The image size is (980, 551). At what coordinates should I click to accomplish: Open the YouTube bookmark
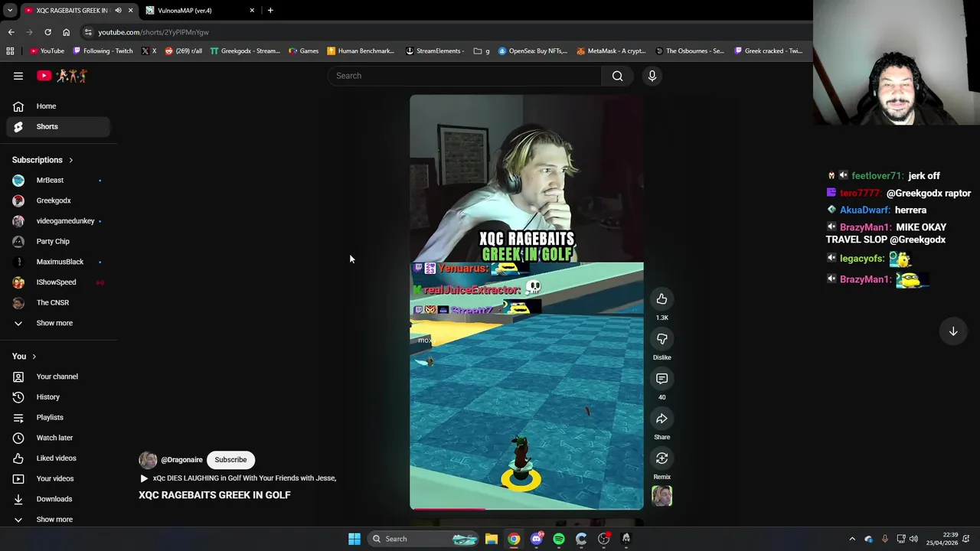(x=47, y=51)
